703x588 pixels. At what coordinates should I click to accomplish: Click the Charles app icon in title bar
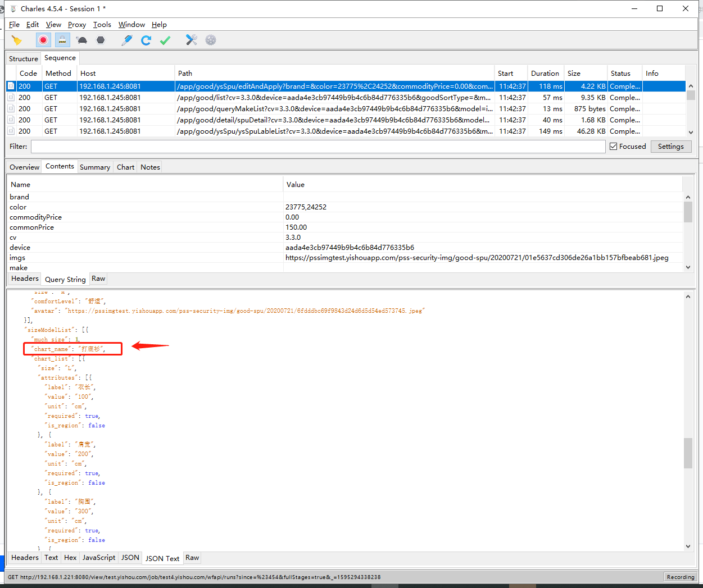(x=13, y=8)
